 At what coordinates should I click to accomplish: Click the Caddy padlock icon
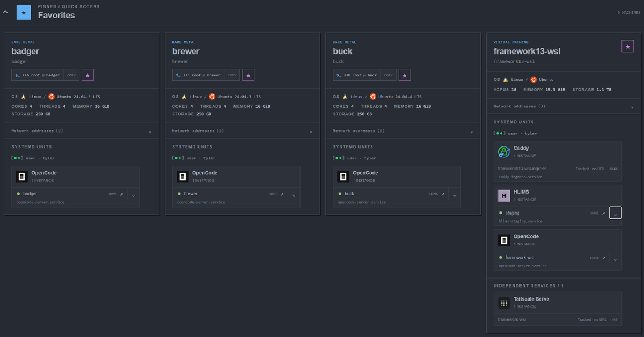504,152
